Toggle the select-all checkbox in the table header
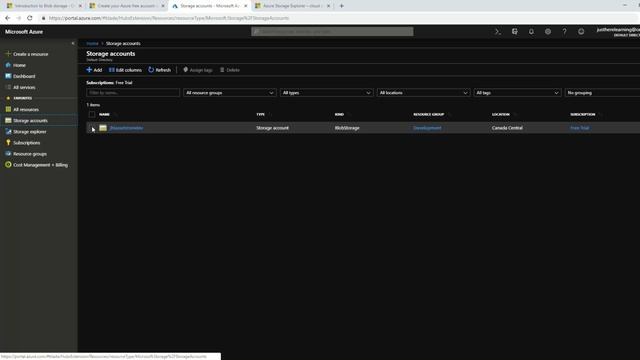The width and height of the screenshot is (640, 360). pyautogui.click(x=92, y=114)
